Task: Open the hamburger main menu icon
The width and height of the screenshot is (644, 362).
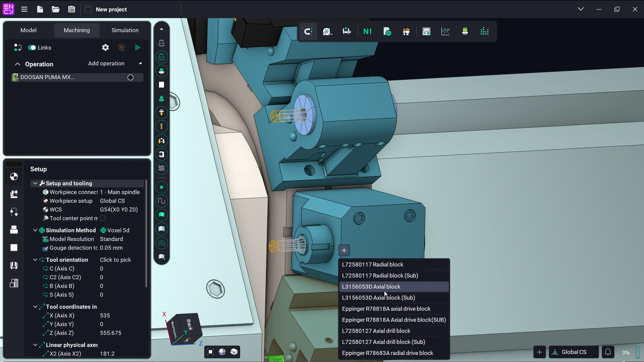Action: 24,9
